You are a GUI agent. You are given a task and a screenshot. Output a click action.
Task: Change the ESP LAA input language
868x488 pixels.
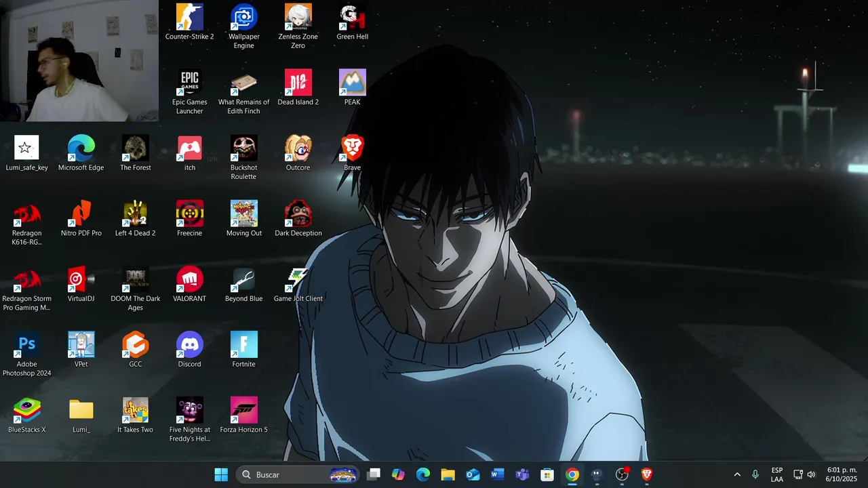777,474
